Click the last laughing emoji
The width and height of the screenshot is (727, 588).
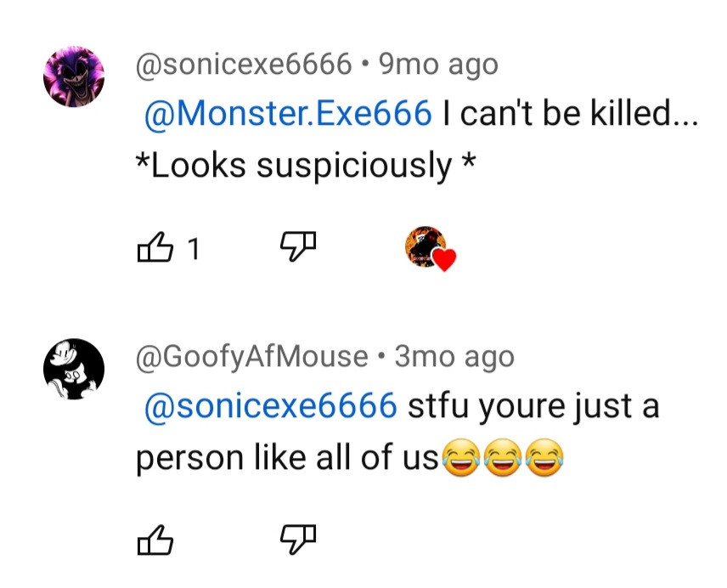click(x=545, y=458)
